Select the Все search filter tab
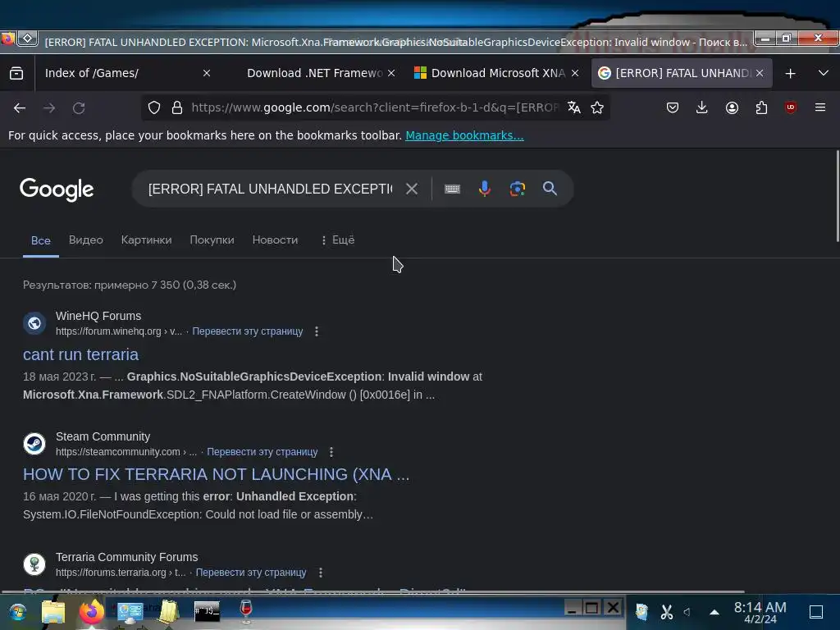The height and width of the screenshot is (630, 840). tap(41, 240)
